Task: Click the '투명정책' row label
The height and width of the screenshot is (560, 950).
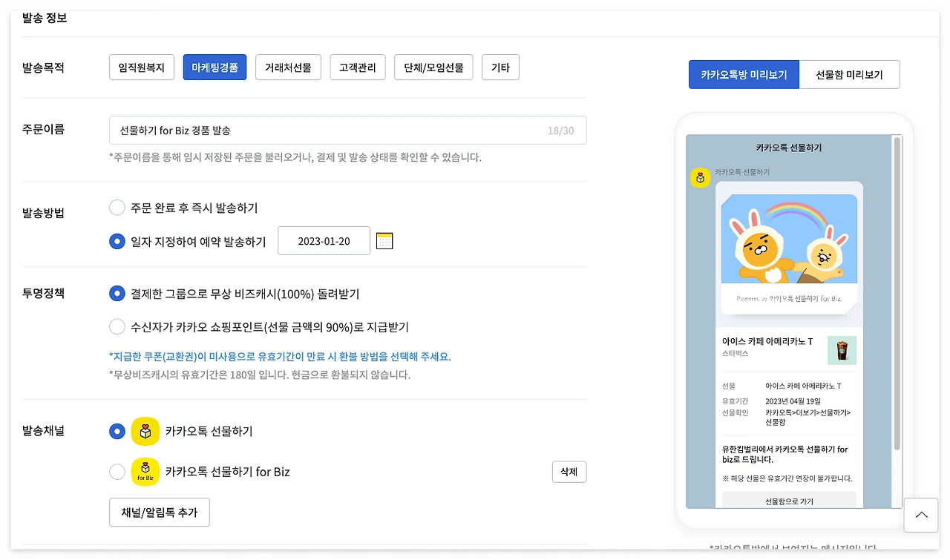Action: tap(43, 294)
